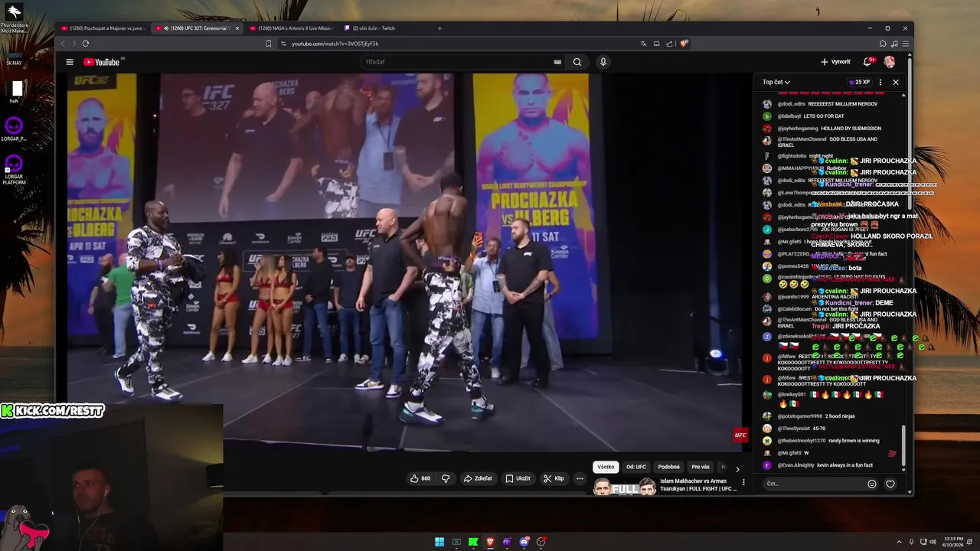Open the system volume control

(x=933, y=542)
